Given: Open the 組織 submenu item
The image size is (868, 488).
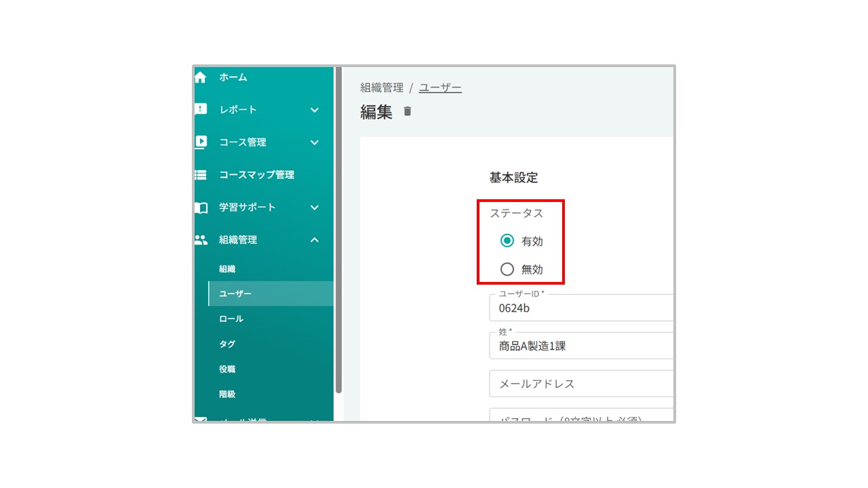Looking at the screenshot, I should coord(227,269).
